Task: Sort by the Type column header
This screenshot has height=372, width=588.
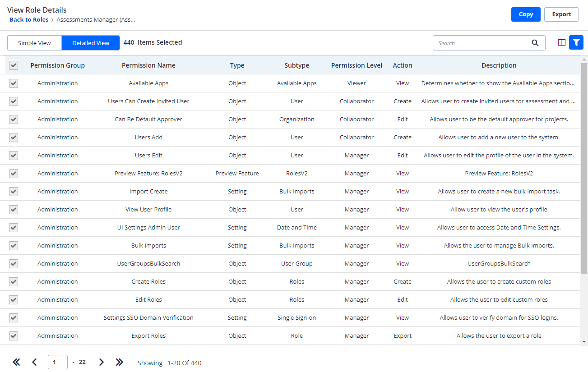Action: click(237, 65)
